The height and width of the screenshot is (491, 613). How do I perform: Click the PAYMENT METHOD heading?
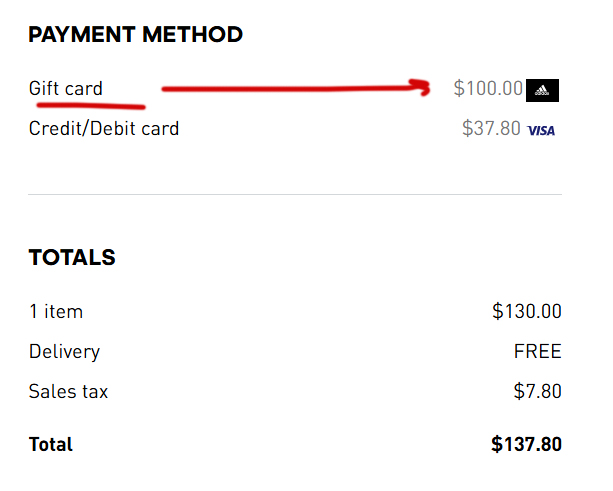136,35
